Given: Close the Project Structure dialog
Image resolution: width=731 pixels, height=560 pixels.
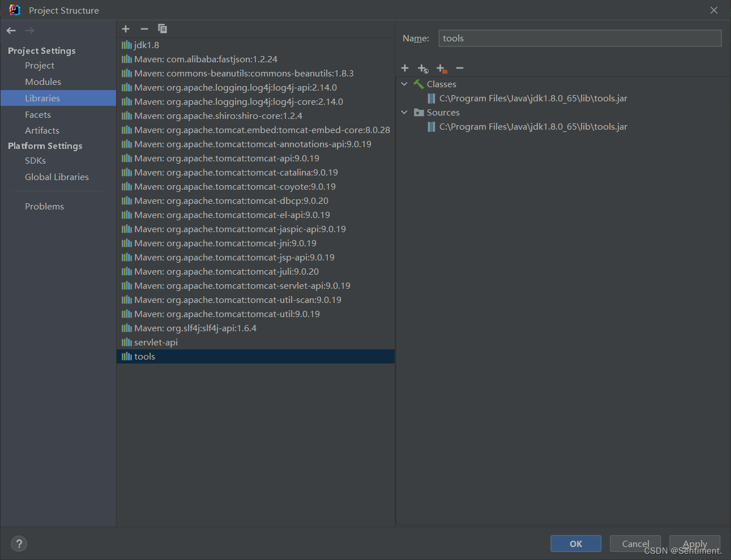Looking at the screenshot, I should click(x=714, y=10).
